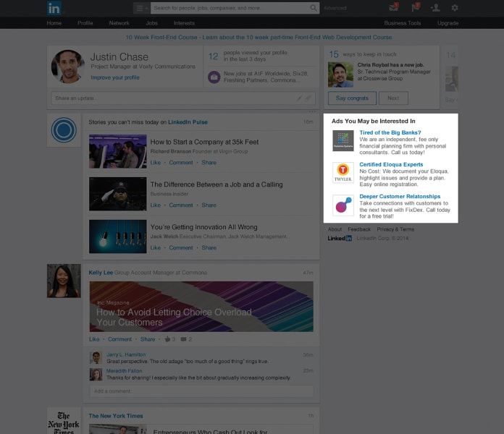
Task: Open the LinkedIn Pulse link
Action: (x=188, y=122)
